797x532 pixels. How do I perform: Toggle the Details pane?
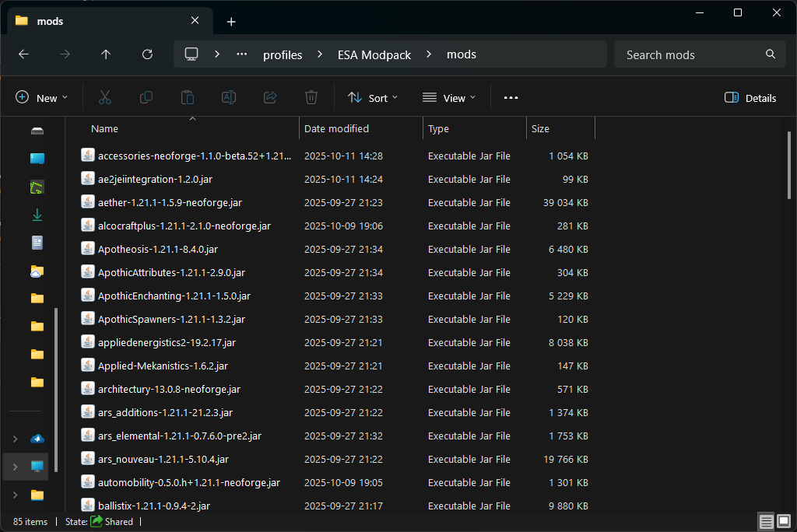pos(750,98)
